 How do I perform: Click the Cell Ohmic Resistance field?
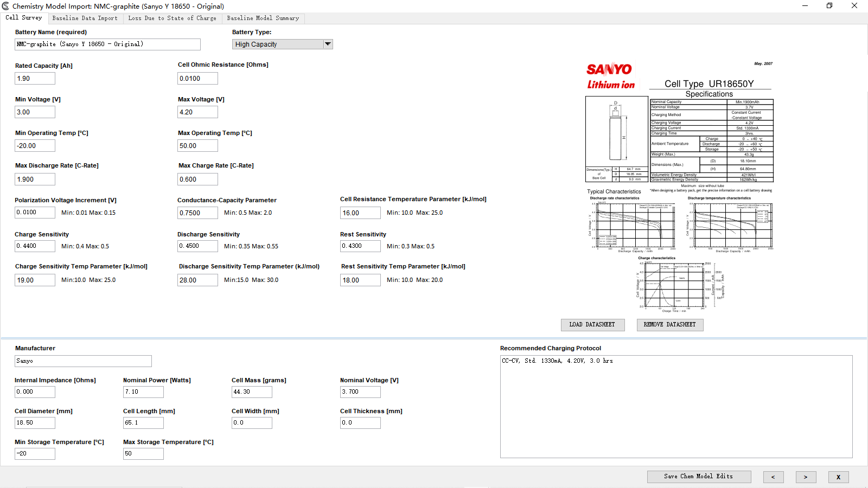pyautogui.click(x=197, y=79)
